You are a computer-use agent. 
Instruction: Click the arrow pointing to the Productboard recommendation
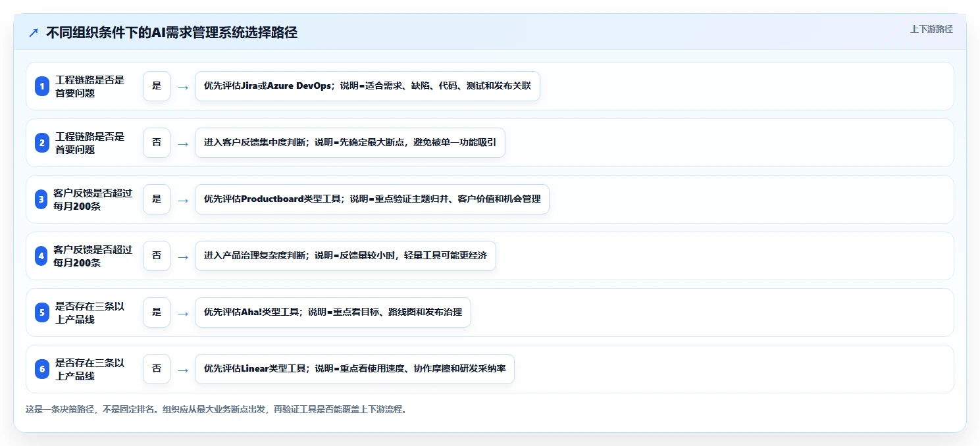183,200
